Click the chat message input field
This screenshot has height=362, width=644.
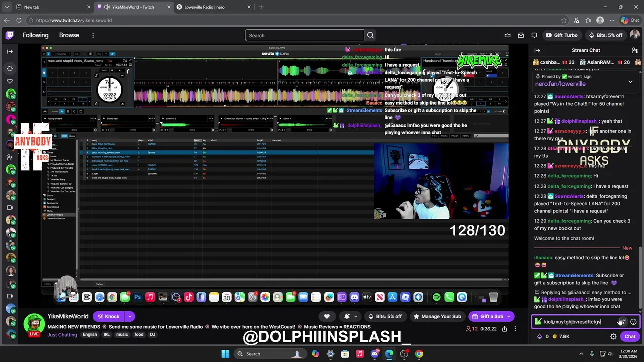click(585, 322)
